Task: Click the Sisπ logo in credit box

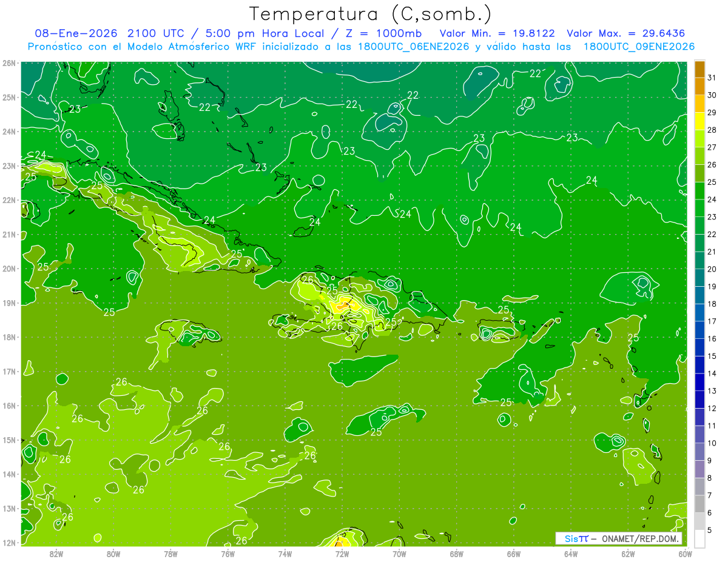Action: click(576, 538)
